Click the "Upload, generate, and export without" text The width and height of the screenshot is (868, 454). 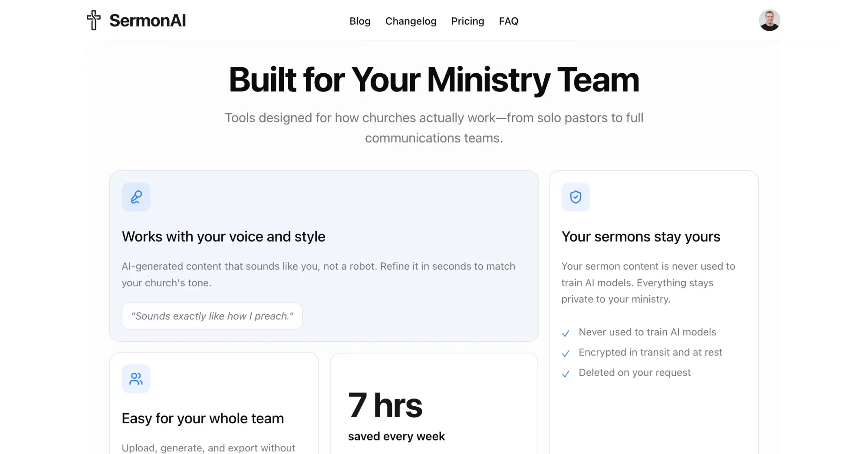[208, 447]
